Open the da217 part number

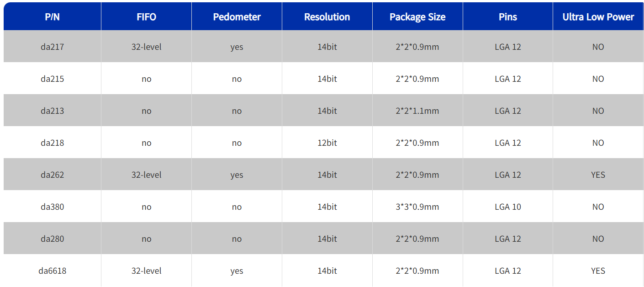(52, 47)
